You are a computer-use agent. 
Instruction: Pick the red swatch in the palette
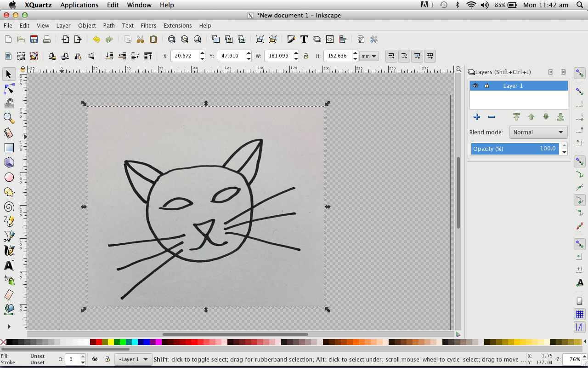pyautogui.click(x=99, y=342)
